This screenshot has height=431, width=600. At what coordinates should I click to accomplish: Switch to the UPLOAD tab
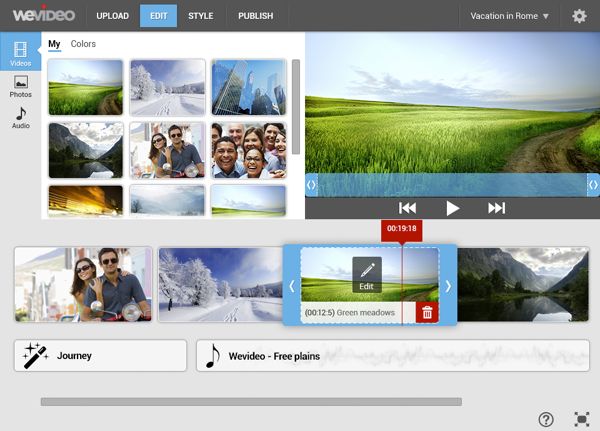tap(112, 16)
